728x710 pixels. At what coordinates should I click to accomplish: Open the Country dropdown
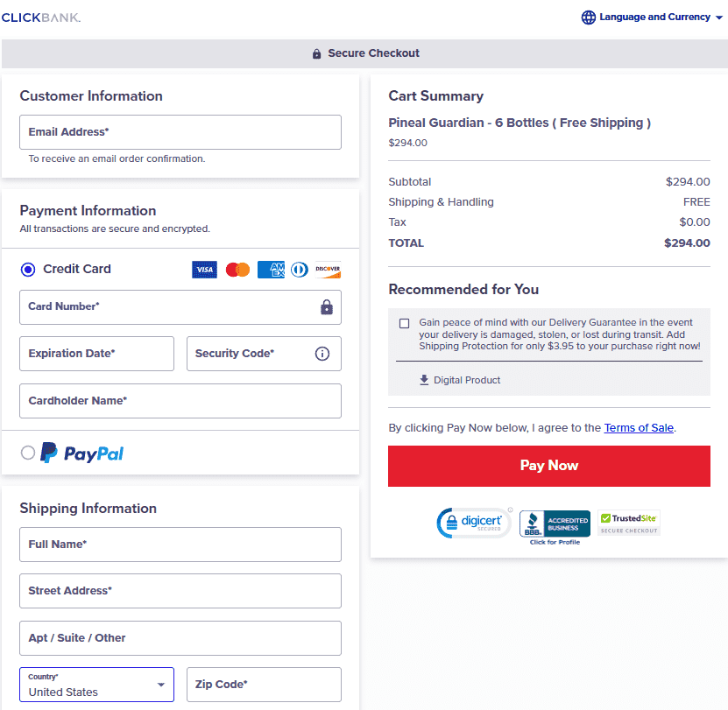pyautogui.click(x=96, y=685)
